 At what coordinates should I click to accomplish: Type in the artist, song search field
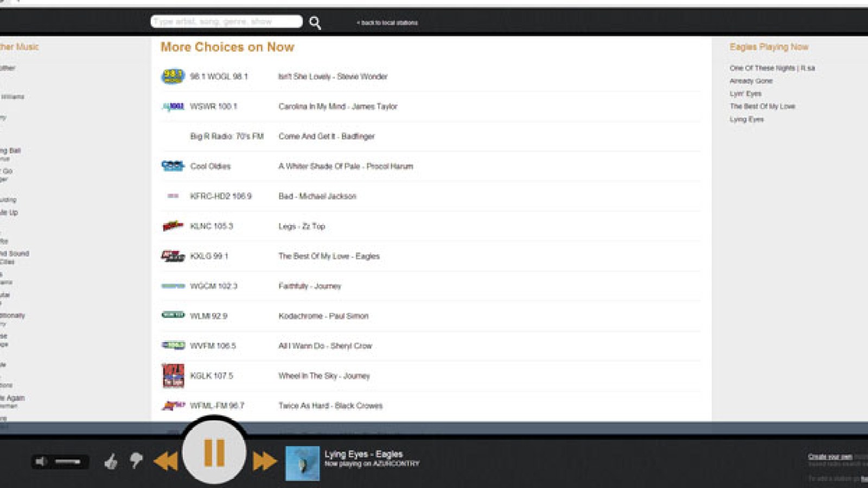226,22
